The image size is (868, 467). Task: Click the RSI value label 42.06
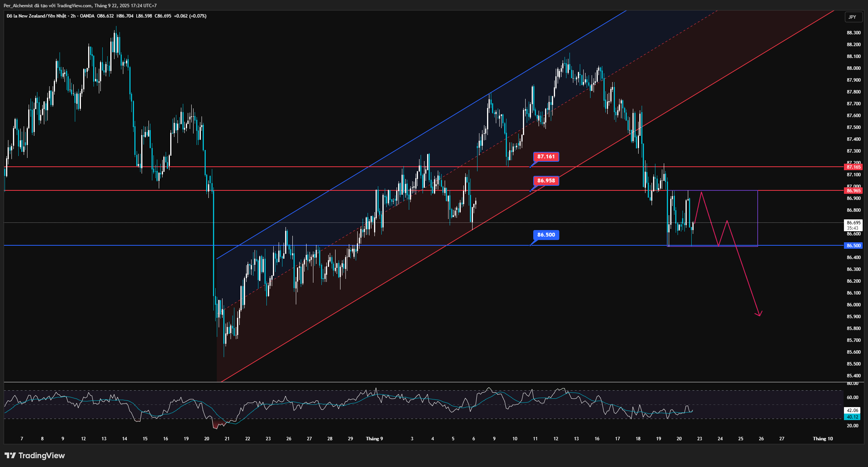tap(853, 411)
